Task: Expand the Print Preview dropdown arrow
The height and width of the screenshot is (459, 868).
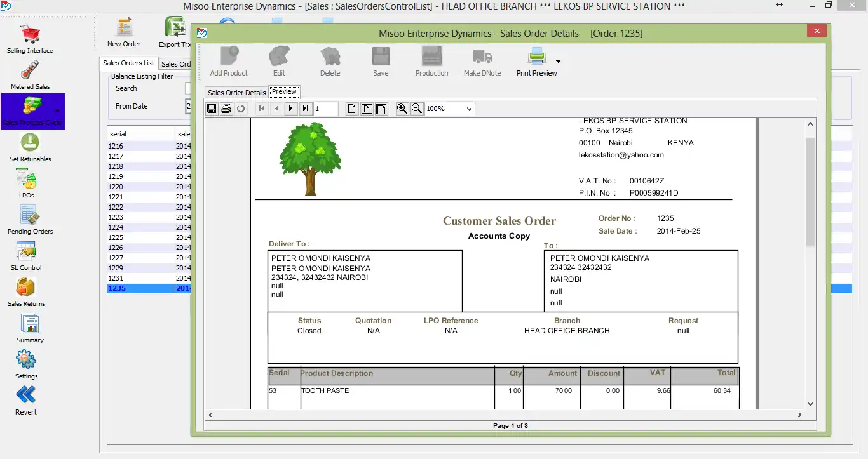Action: tap(558, 62)
